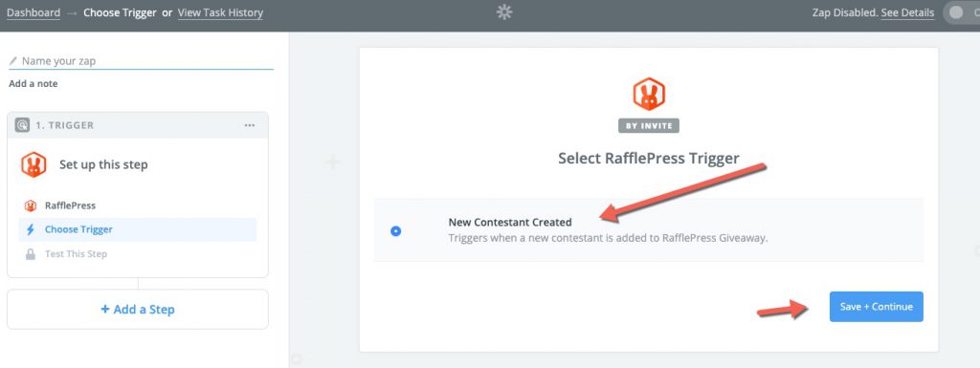
Task: Click the large RafflePress logo above By Invite
Action: point(649,95)
